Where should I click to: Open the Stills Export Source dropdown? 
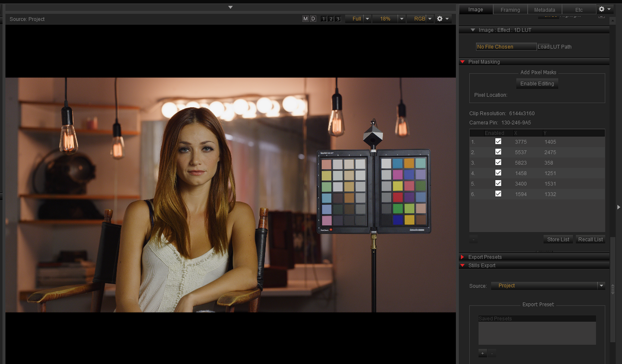[548, 286]
